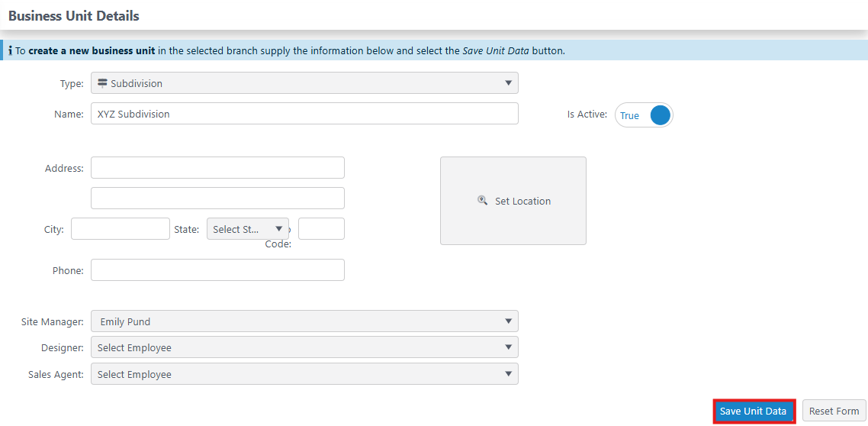Open the Type dropdown showing Subdivision
Screen dimensions: 868x426
(304, 83)
